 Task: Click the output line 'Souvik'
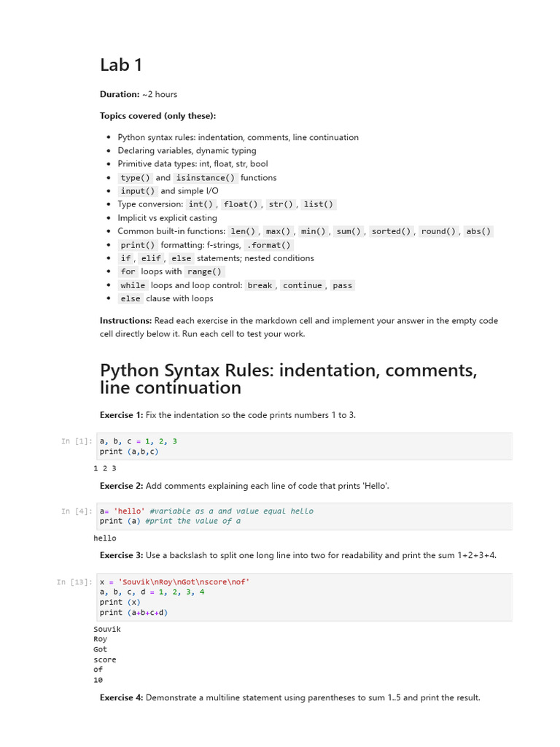click(x=107, y=630)
